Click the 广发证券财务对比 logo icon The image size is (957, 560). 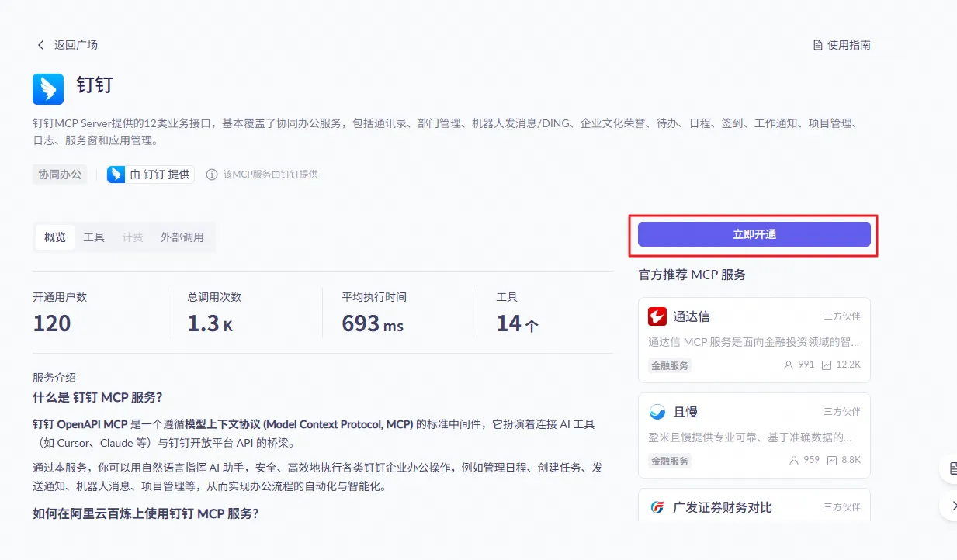pos(657,507)
